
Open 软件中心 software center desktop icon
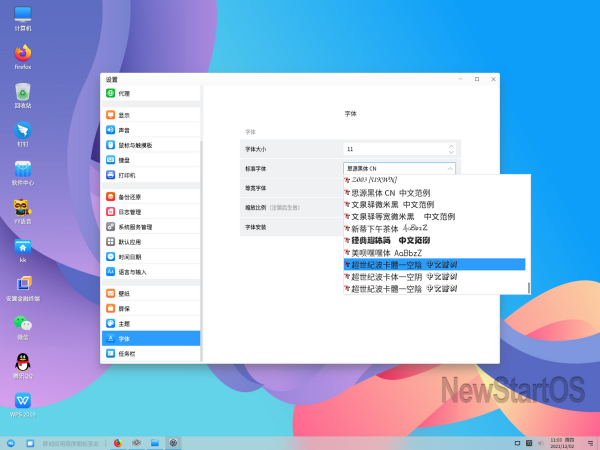(23, 169)
